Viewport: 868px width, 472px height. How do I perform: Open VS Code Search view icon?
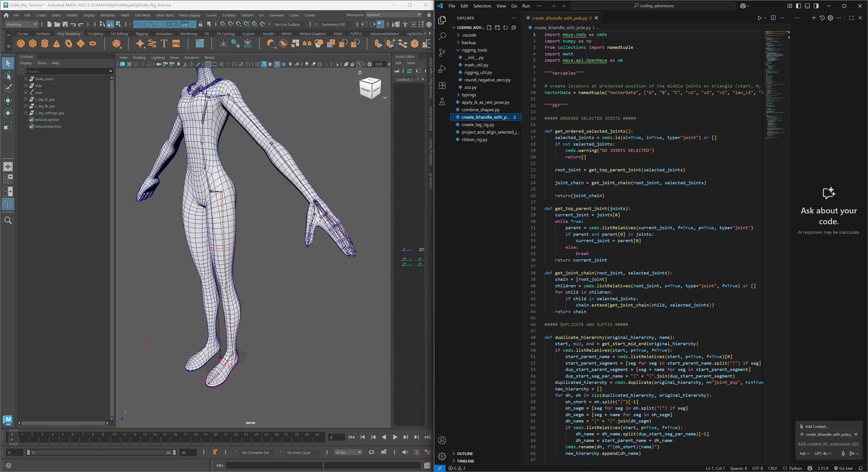tap(442, 36)
